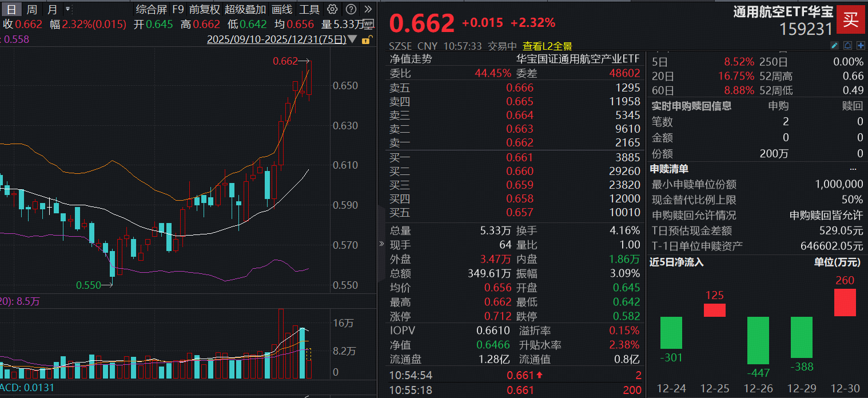Open the settings gear icon
This screenshot has width=868, height=398.
332,9
